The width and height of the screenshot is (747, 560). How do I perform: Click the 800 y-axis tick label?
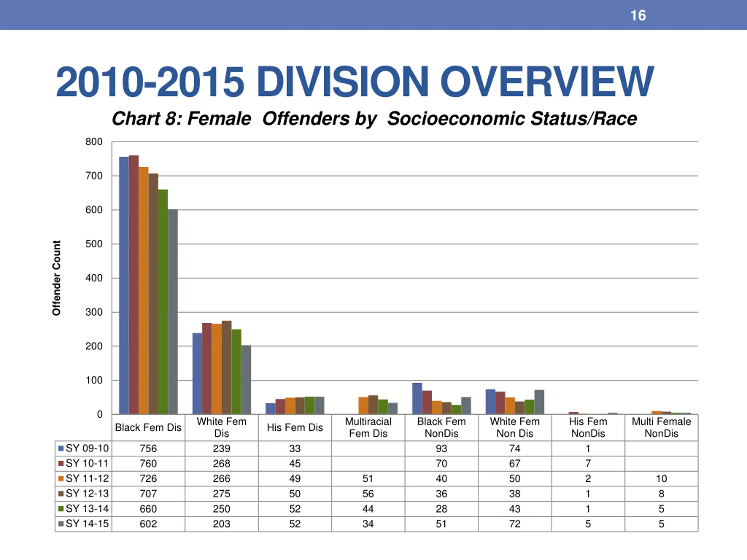click(x=94, y=142)
